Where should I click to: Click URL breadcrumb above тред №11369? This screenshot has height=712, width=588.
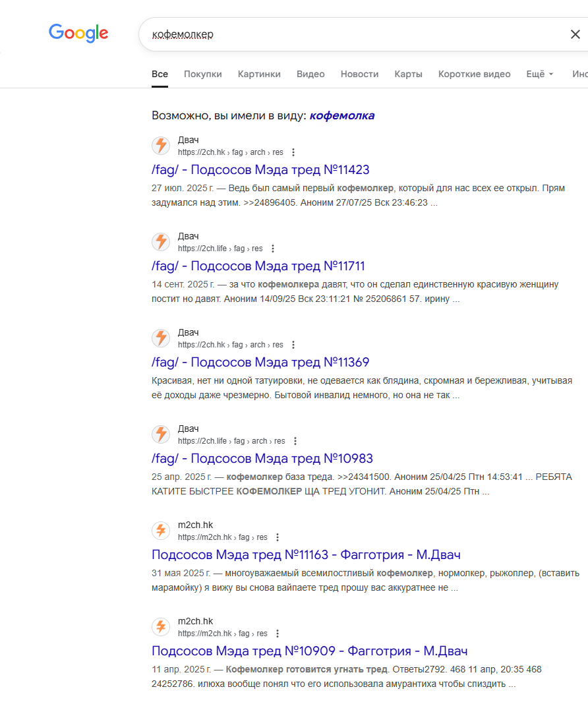coord(231,345)
